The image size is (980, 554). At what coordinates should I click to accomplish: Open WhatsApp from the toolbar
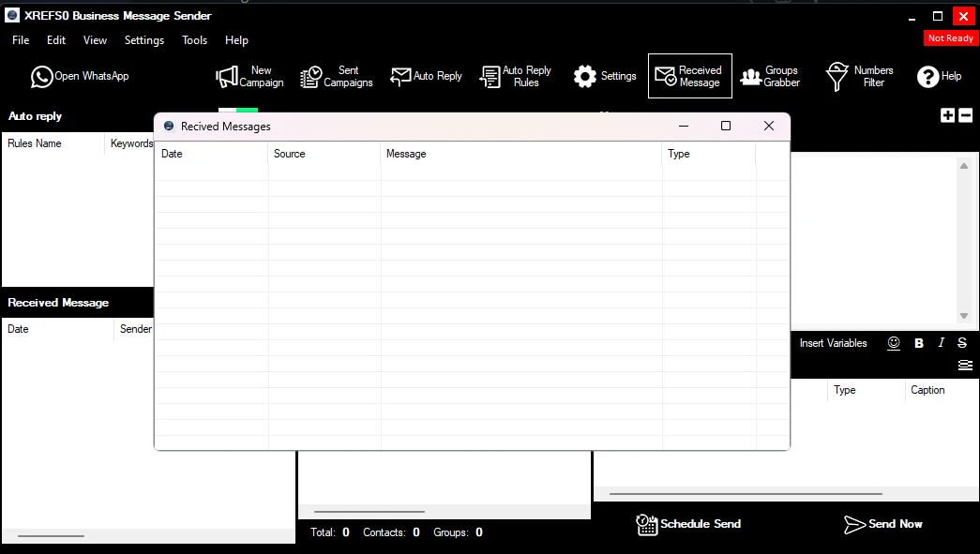point(80,76)
